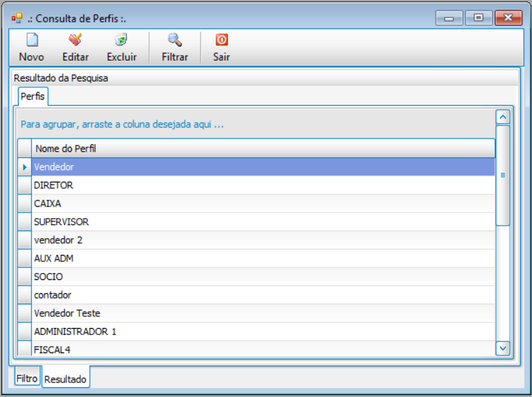
Task: Click the scrollbar up arrow
Action: click(503, 117)
